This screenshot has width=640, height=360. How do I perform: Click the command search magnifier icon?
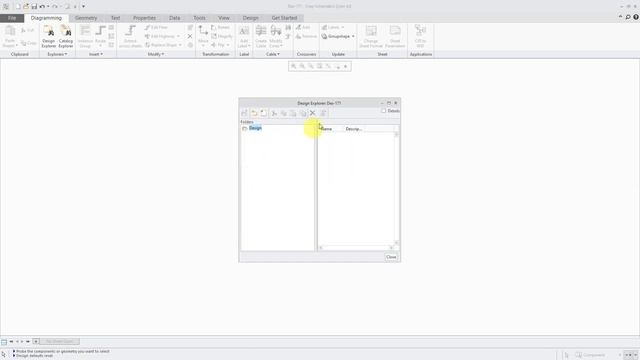point(628,17)
